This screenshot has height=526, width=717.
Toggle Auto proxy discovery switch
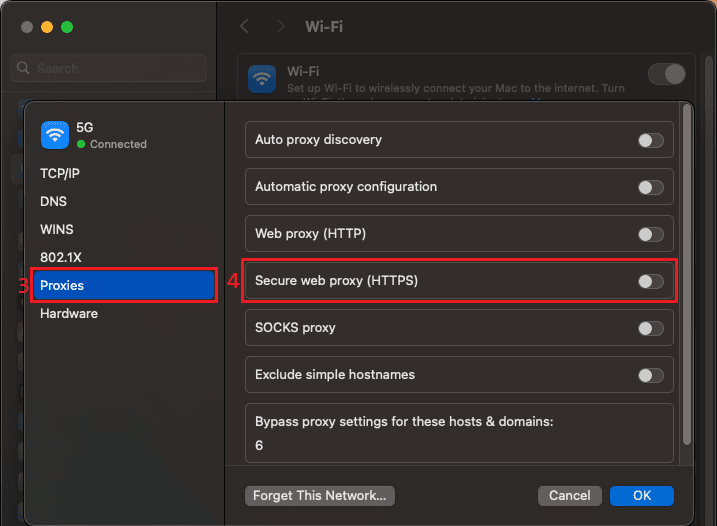click(650, 140)
